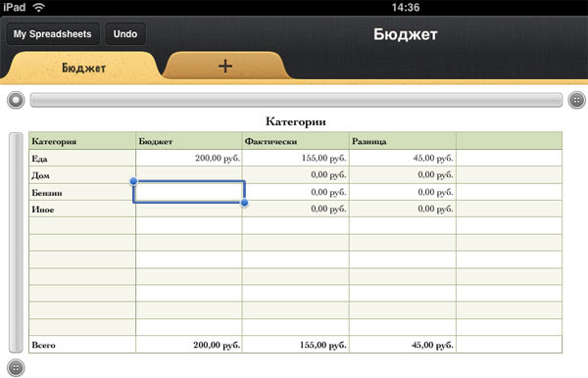This screenshot has height=378, width=588.
Task: Select Разница 0,00 руб. in Дом row
Action: [403, 175]
